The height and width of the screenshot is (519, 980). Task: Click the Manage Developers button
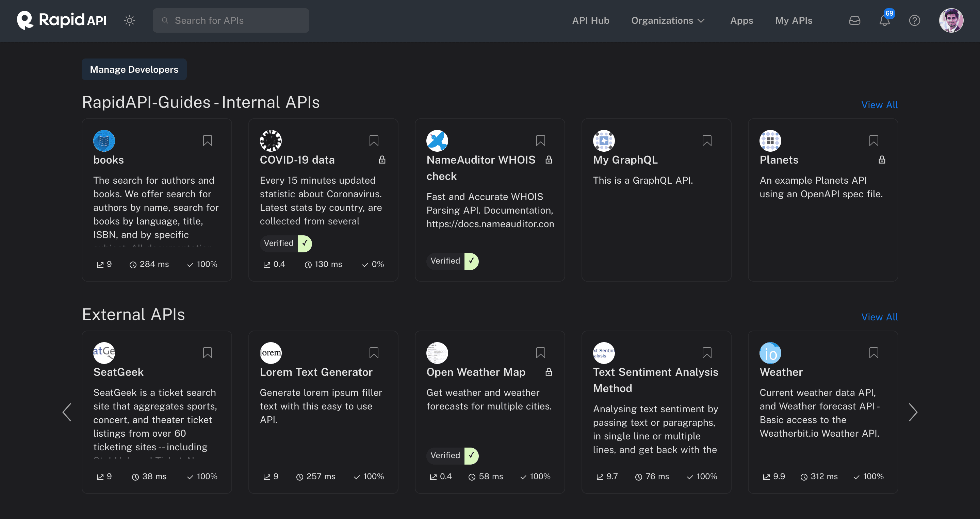tap(133, 69)
